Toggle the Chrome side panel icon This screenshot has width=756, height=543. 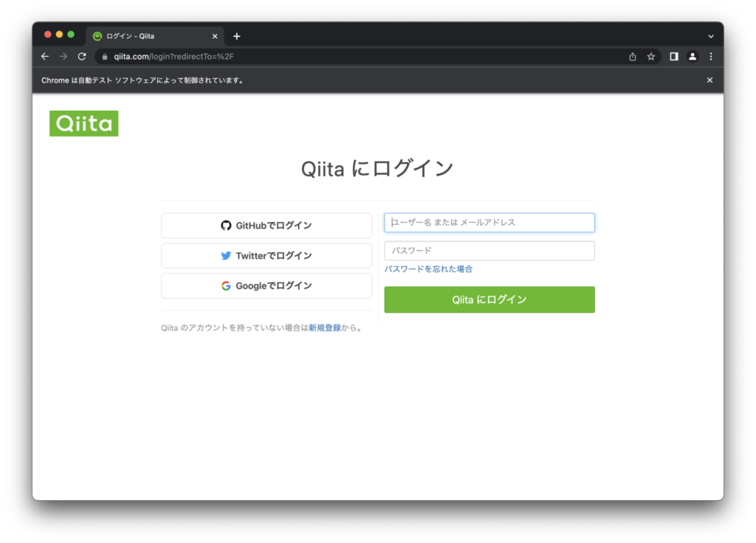point(674,56)
